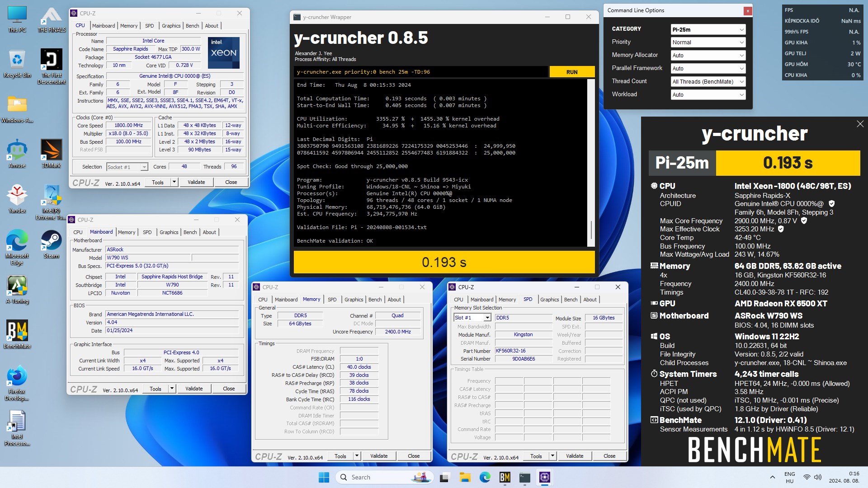
Task: Switch to Mainboard tab in top CPU-Z window
Action: point(104,26)
